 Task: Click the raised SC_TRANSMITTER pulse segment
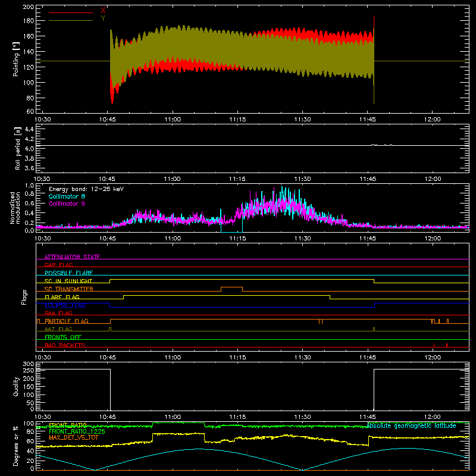point(231,287)
